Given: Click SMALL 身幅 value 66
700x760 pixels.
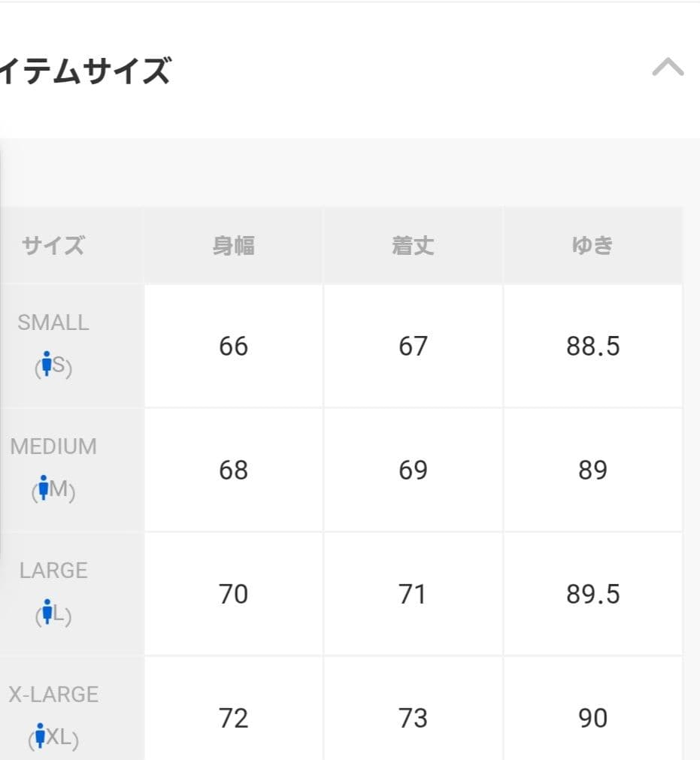Looking at the screenshot, I should click(233, 347).
